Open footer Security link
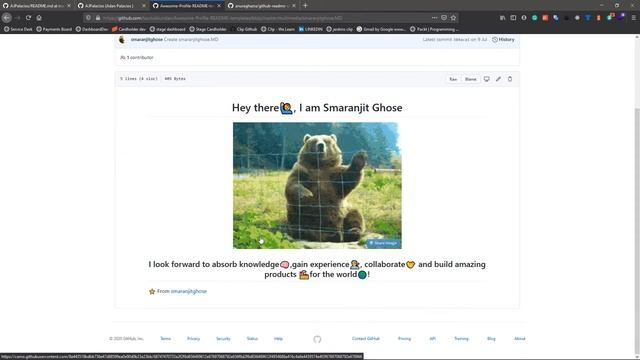640x360 pixels. pyautogui.click(x=223, y=339)
